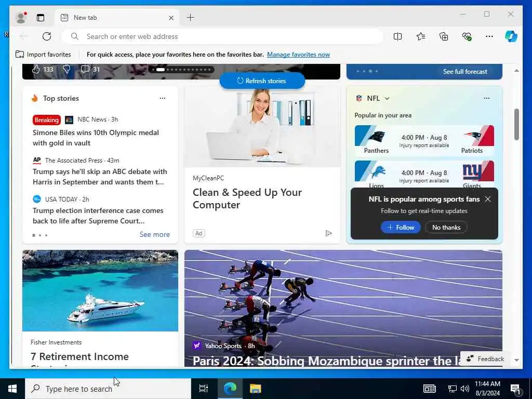Select the New tab browser tab
The image size is (532, 399).
[117, 18]
